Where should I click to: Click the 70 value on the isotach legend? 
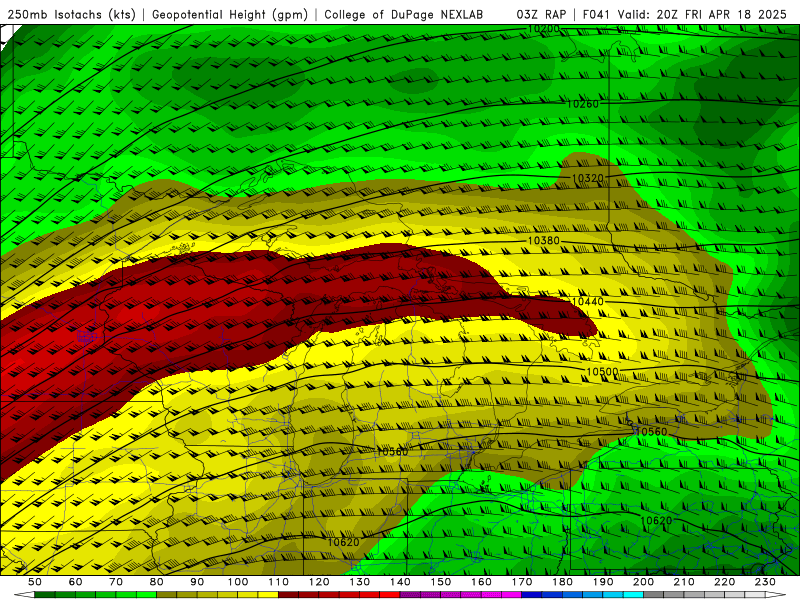[116, 582]
